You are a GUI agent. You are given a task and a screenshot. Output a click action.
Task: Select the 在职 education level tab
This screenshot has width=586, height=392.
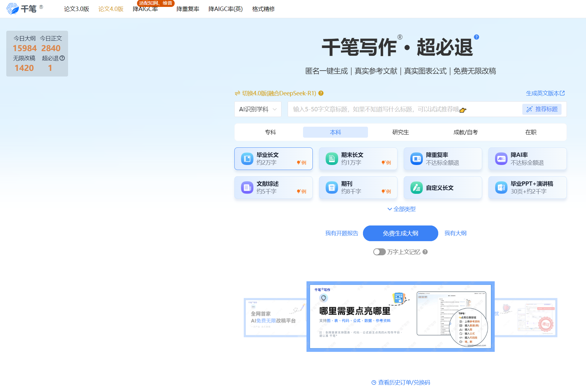click(531, 132)
